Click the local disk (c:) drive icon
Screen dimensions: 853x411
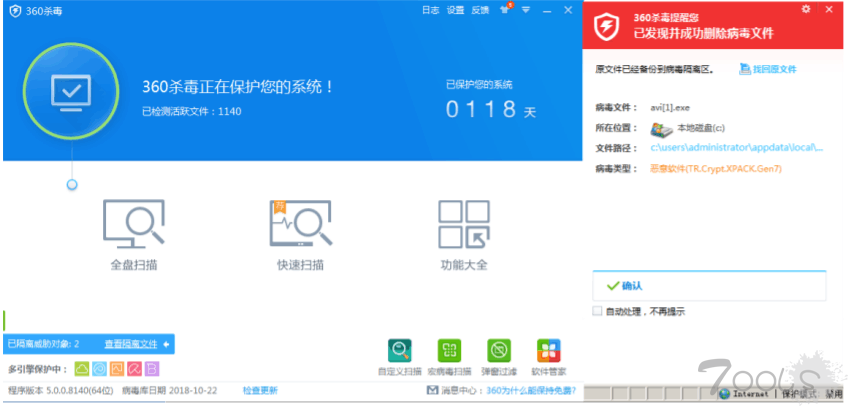click(x=662, y=129)
